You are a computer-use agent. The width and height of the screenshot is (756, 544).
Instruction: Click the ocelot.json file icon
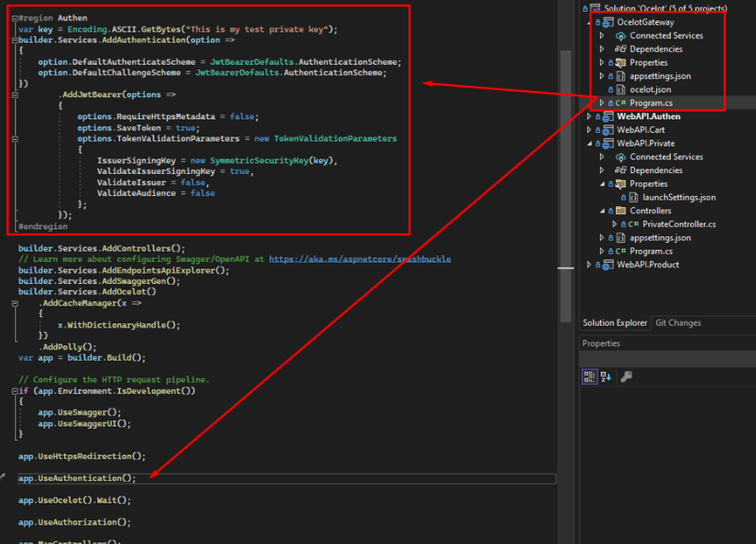(620, 90)
